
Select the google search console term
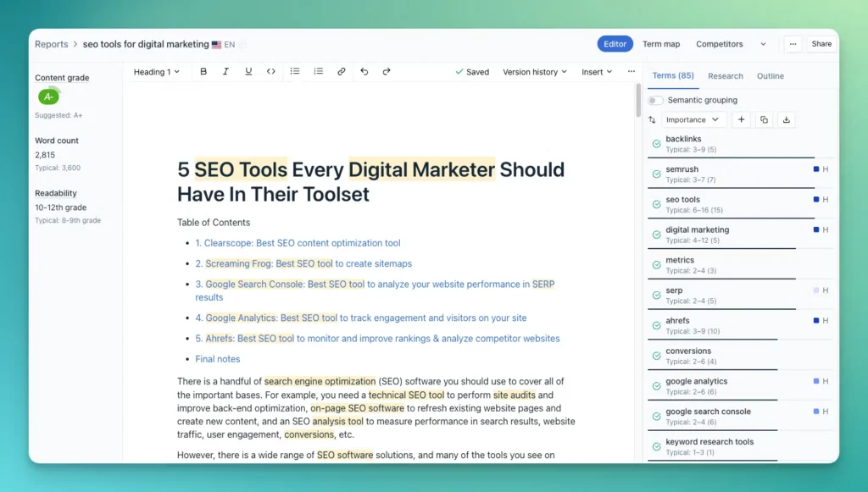(x=708, y=412)
